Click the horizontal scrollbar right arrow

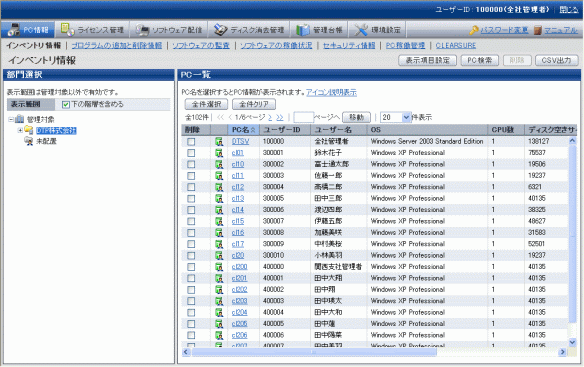coord(562,352)
